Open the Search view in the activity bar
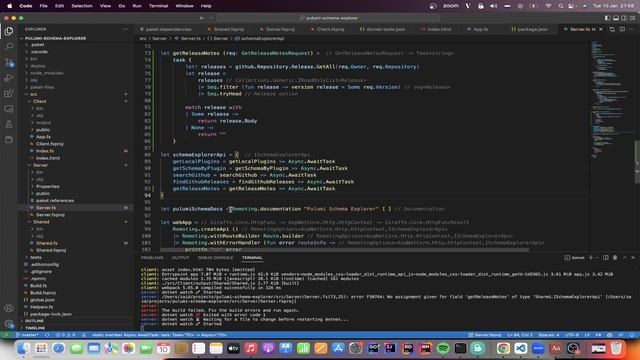640x360 pixels. [9, 47]
